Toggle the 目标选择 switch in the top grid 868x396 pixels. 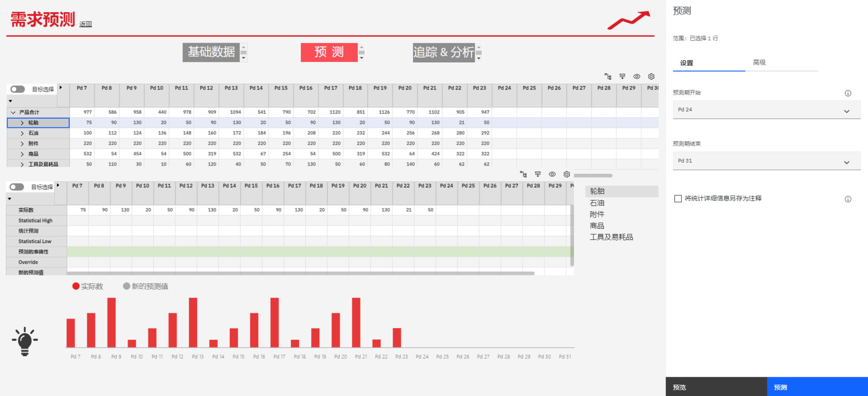pos(18,89)
